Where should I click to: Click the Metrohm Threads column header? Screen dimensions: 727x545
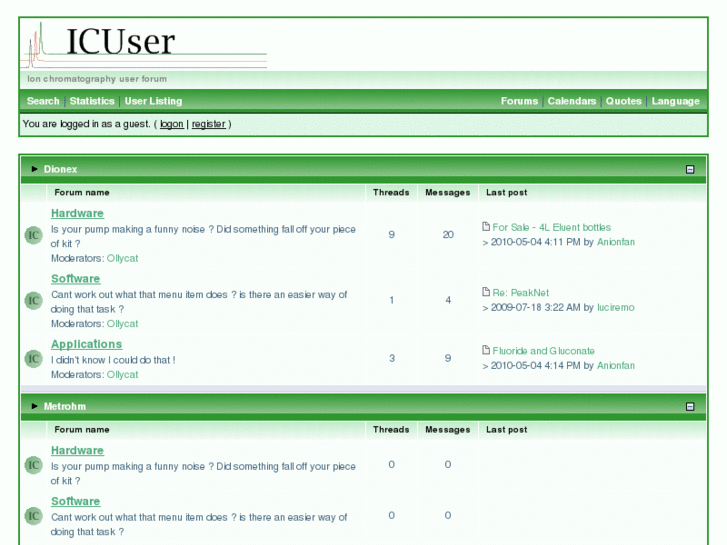tap(391, 430)
